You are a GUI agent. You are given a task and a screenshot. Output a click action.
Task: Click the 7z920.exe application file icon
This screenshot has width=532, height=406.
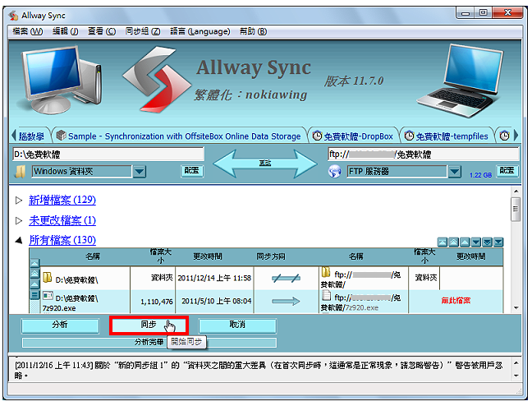(48, 296)
